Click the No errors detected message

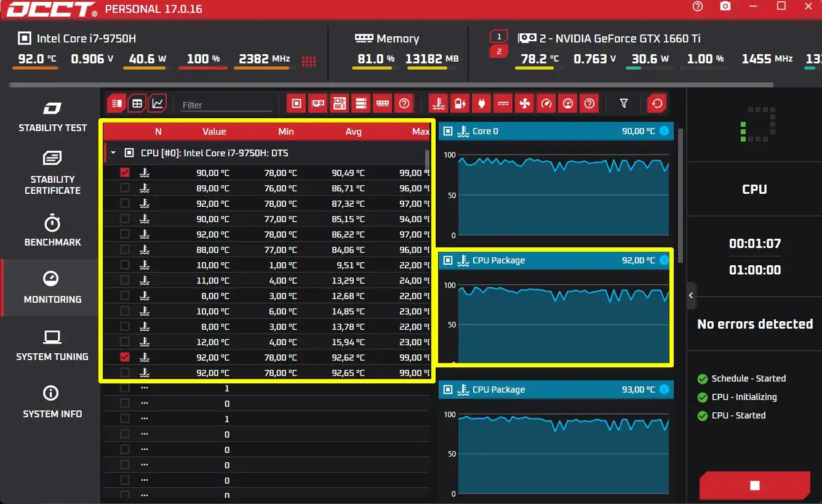pyautogui.click(x=755, y=324)
